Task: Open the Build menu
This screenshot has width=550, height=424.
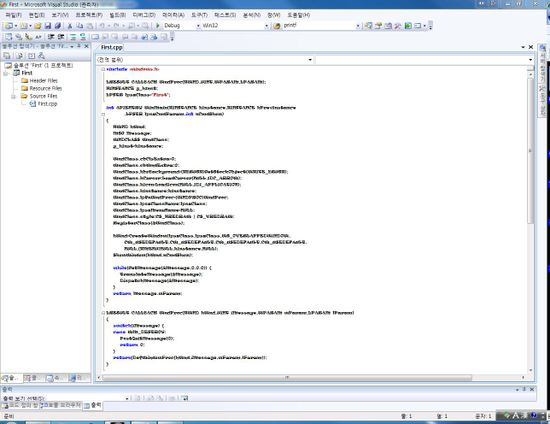Action: tap(118, 15)
